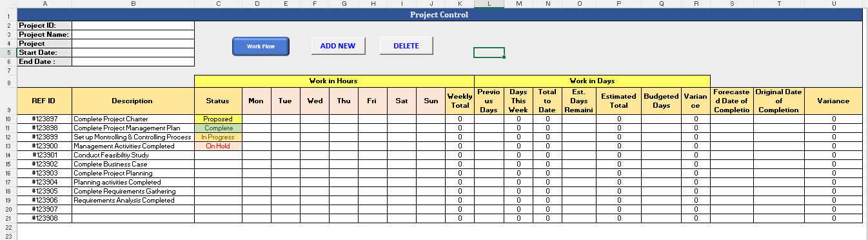
Task: Select column L header
Action: 489,4
